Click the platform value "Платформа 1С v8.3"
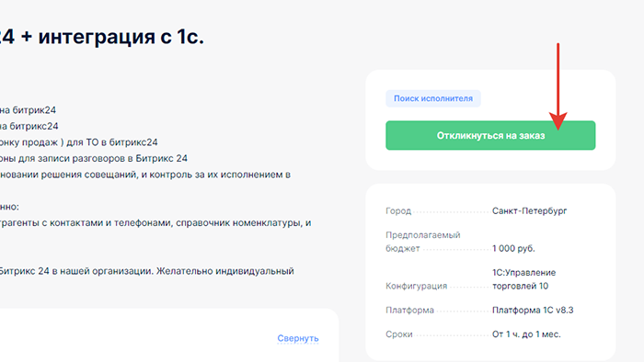644x362 pixels. (533, 310)
